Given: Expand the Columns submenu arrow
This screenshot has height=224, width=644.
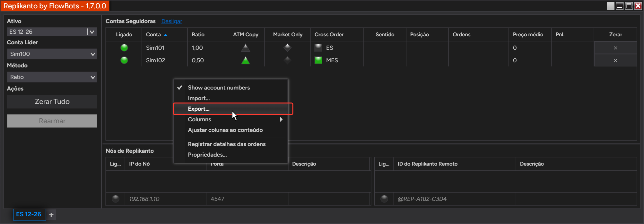Looking at the screenshot, I should [x=281, y=119].
